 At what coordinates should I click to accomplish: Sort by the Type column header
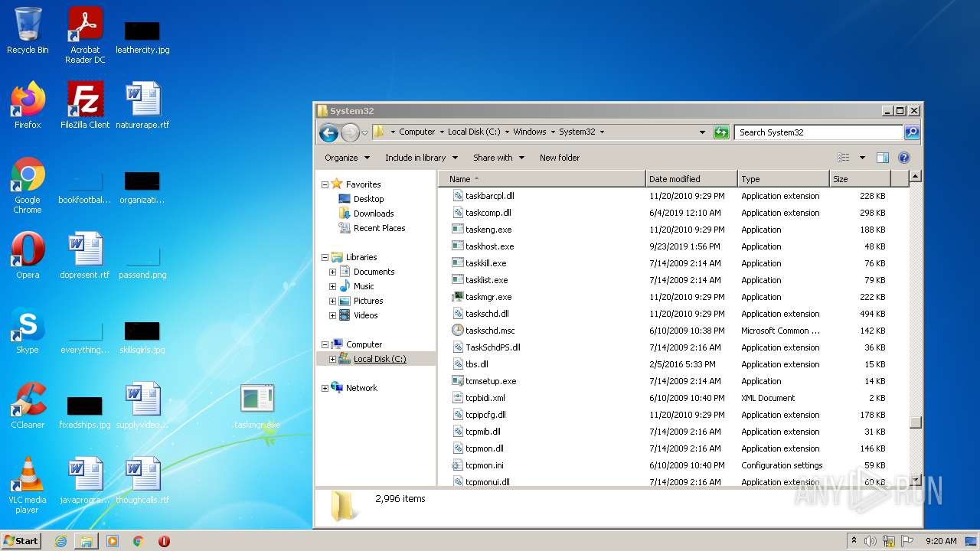pos(784,179)
